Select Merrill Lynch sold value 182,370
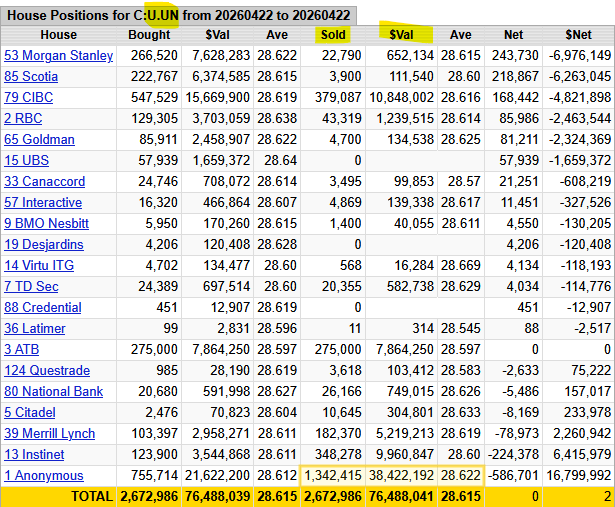This screenshot has height=507, width=615. tap(338, 434)
